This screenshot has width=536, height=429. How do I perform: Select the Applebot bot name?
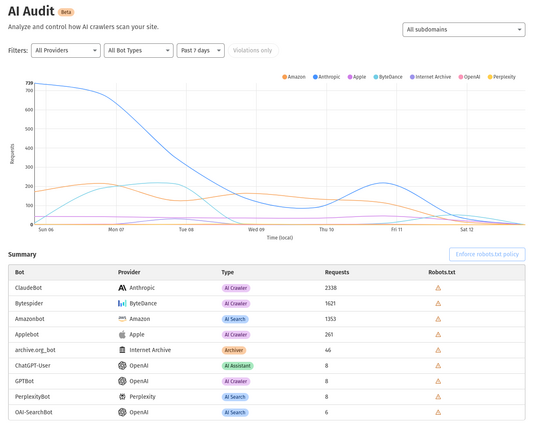(x=27, y=335)
